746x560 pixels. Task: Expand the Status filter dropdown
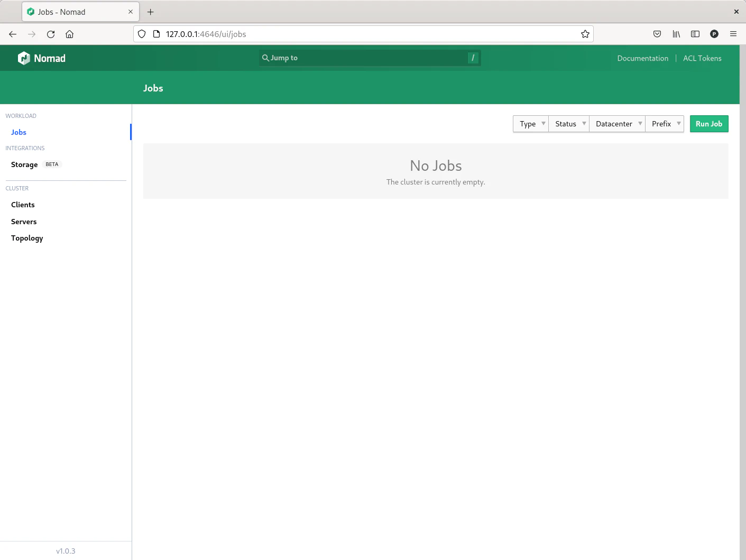click(569, 124)
